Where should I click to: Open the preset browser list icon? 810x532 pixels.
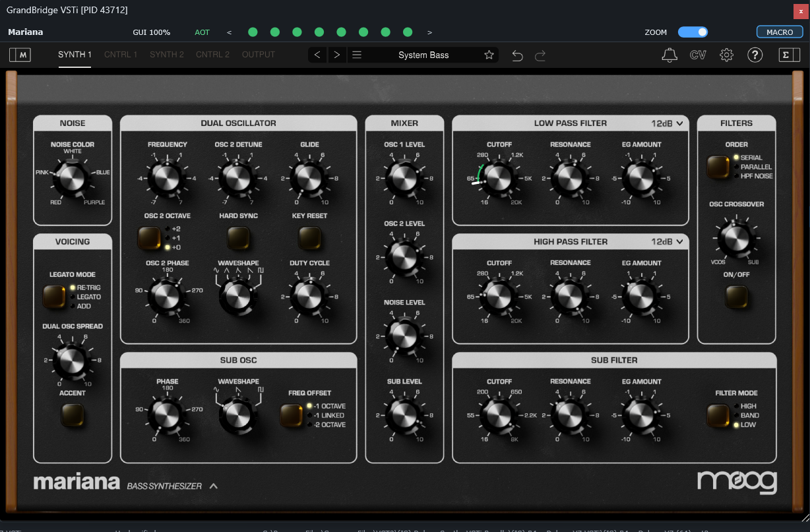(357, 55)
